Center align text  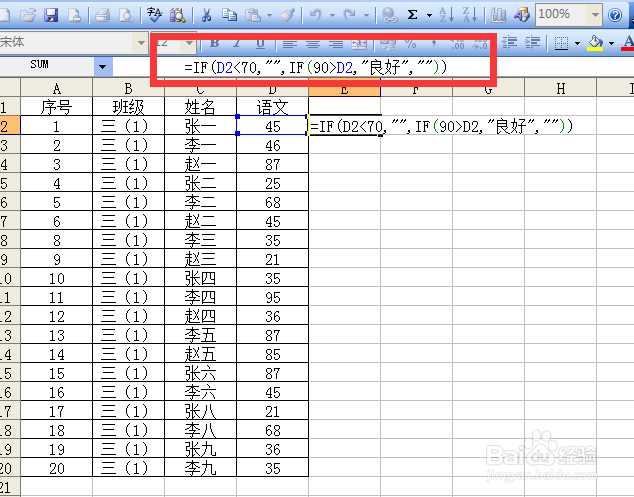tap(313, 43)
